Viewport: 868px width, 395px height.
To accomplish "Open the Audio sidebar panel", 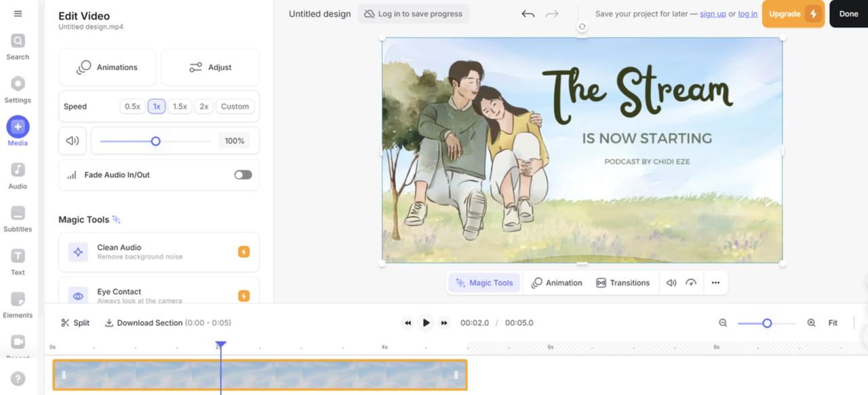I will click(x=18, y=176).
